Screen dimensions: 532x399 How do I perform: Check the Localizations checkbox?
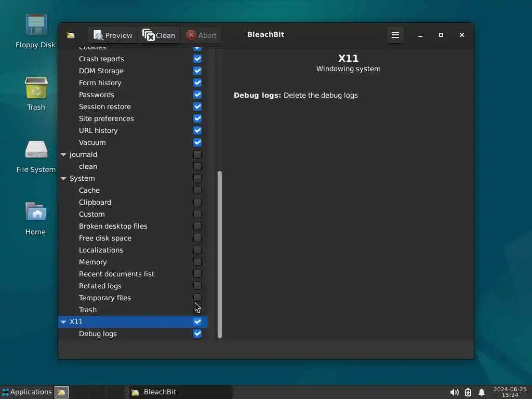(197, 250)
